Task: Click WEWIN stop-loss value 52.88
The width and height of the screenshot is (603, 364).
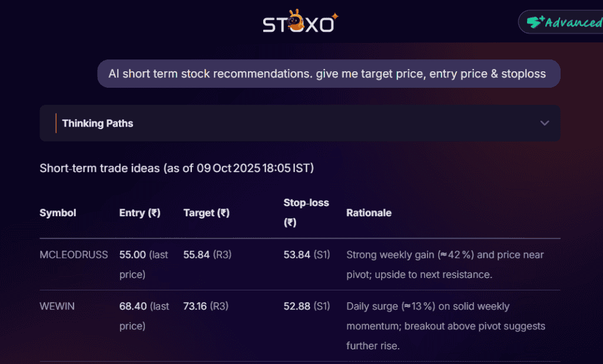Action: [297, 306]
